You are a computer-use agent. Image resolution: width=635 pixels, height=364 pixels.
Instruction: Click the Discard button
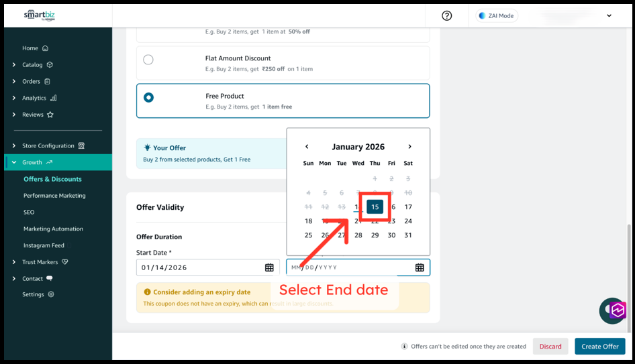(550, 346)
